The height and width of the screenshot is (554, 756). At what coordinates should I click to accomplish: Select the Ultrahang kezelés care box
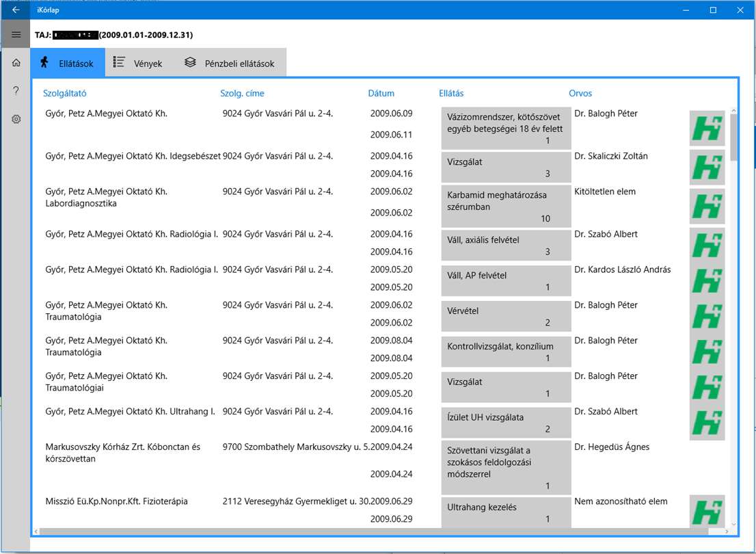coord(506,512)
